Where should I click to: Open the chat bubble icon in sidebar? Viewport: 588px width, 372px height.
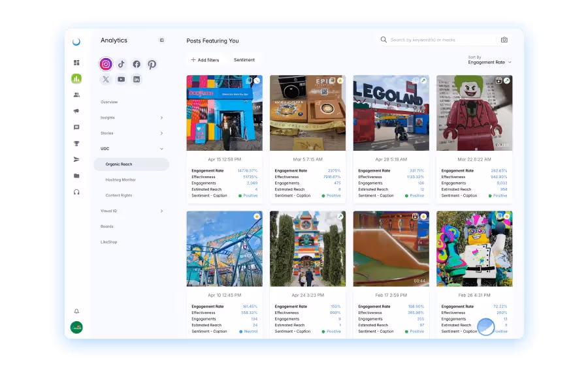click(76, 127)
